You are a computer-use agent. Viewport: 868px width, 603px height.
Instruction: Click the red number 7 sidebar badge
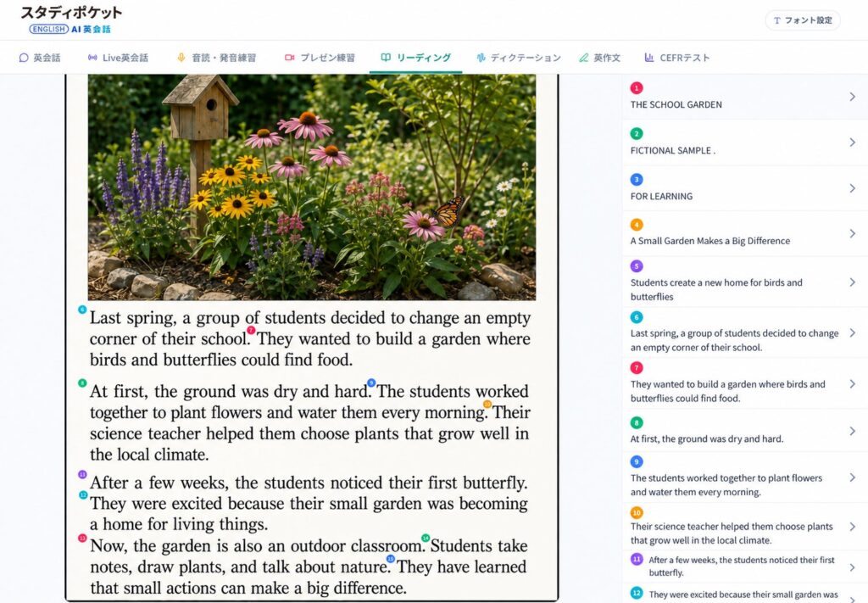click(x=637, y=368)
